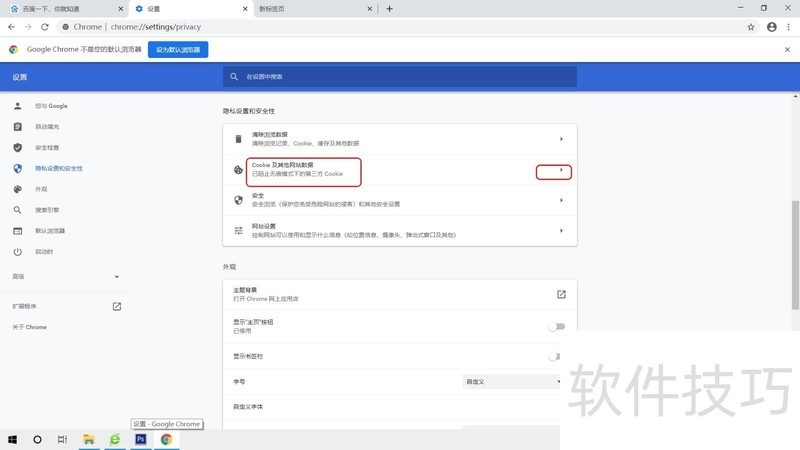Toggle the show home button switch
Image resolution: width=800 pixels, height=450 pixels.
[x=557, y=327]
